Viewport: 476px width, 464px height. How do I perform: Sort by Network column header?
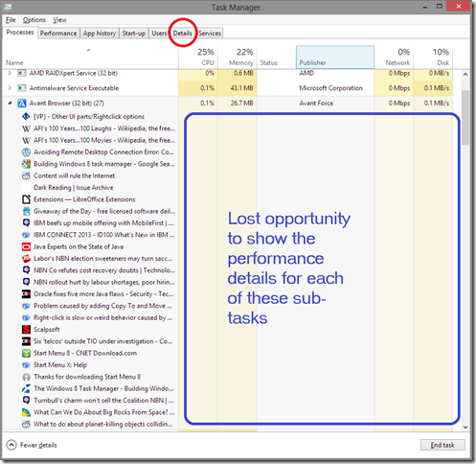coord(394,58)
